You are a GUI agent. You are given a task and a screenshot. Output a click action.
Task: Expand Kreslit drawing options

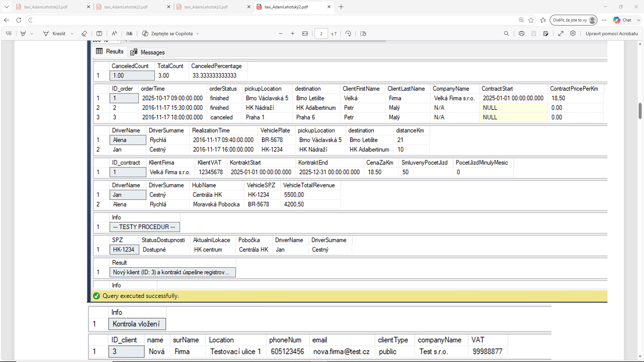(x=72, y=34)
